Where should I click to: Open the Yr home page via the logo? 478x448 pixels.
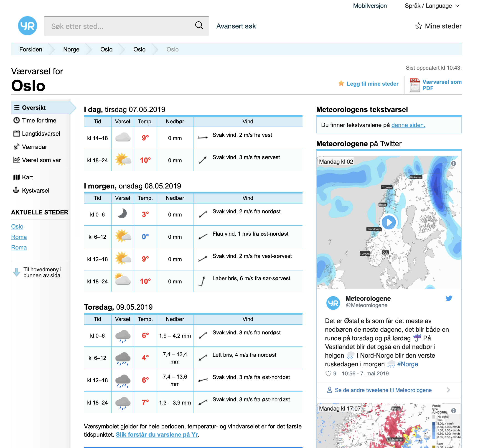(27, 26)
